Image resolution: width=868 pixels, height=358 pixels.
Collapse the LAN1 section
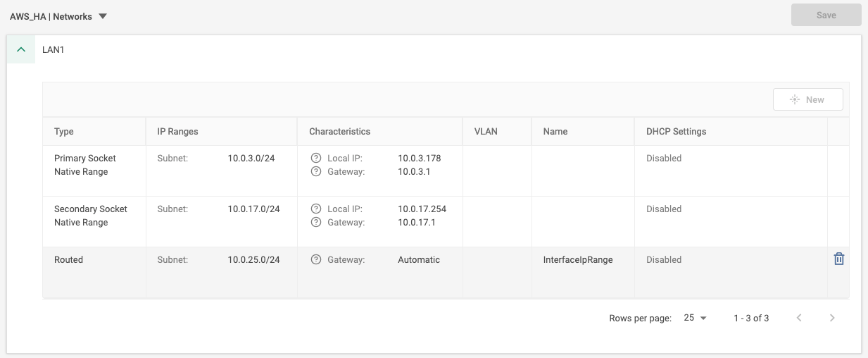(x=21, y=50)
